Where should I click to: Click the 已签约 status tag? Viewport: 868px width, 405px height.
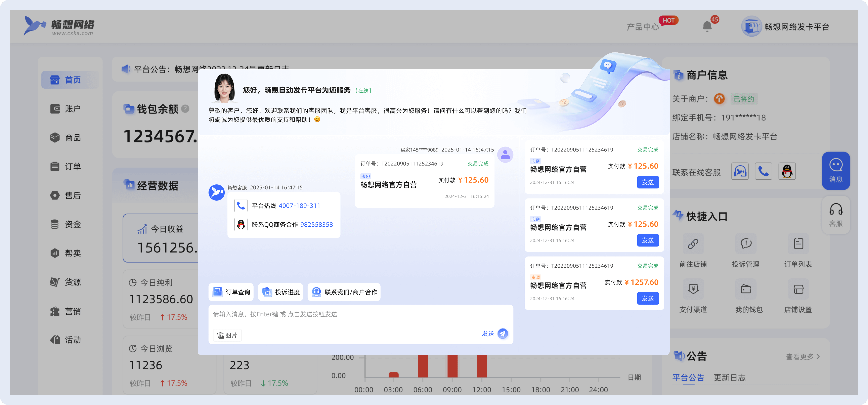click(744, 99)
